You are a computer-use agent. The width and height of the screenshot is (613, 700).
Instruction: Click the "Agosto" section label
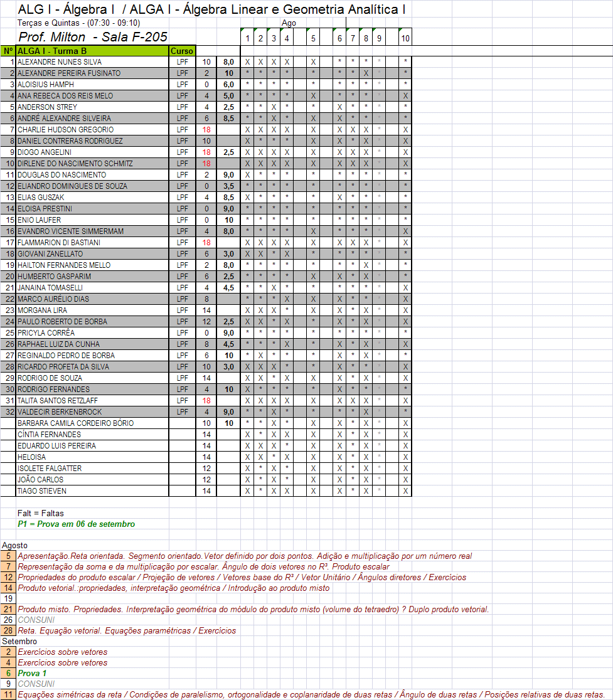[x=15, y=545]
